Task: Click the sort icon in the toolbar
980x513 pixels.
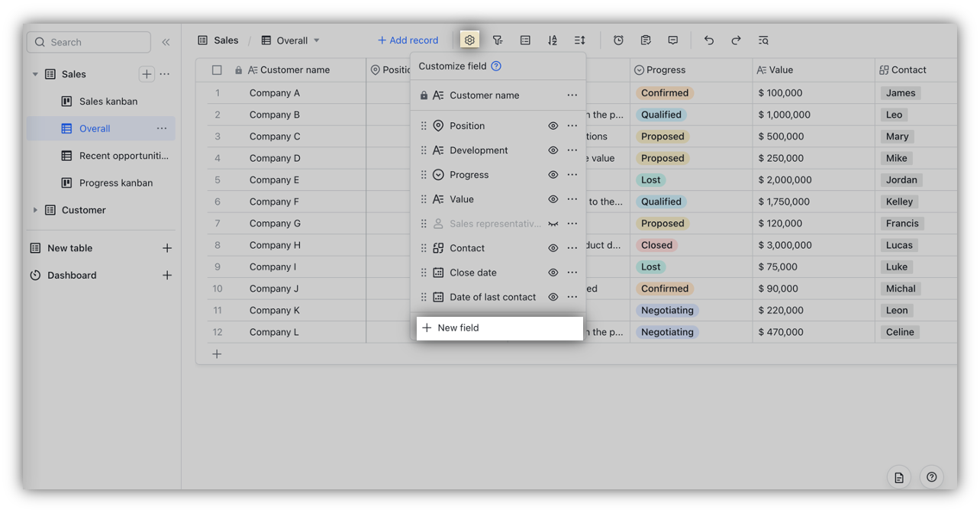Action: [x=553, y=40]
